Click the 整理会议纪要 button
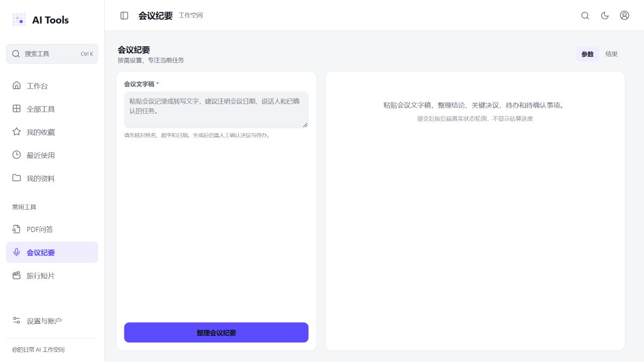This screenshot has height=362, width=644. coord(216,332)
